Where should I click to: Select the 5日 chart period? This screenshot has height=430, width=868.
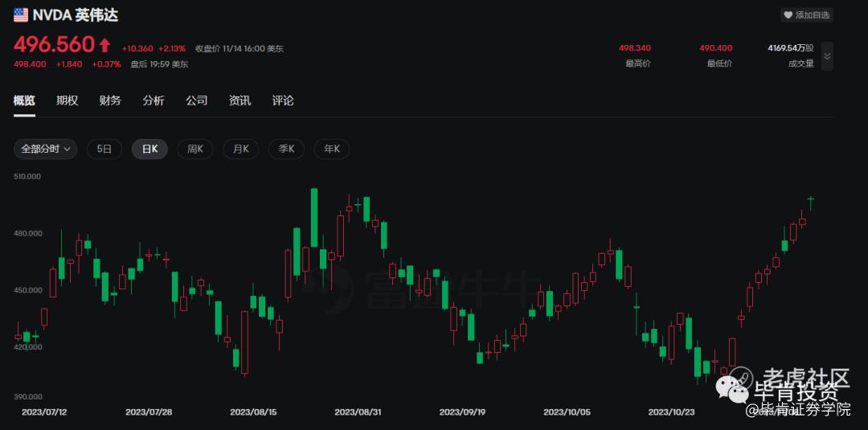point(104,149)
